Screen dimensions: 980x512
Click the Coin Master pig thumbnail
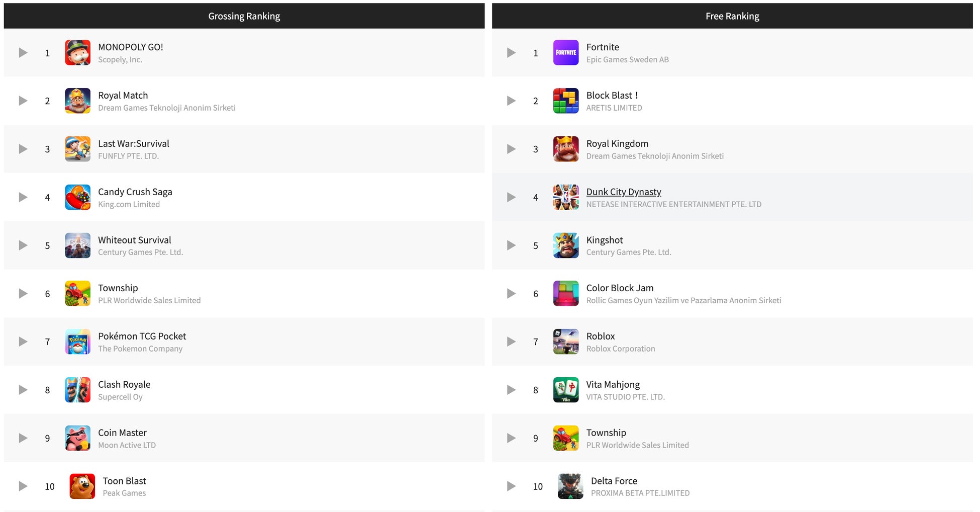click(77, 438)
